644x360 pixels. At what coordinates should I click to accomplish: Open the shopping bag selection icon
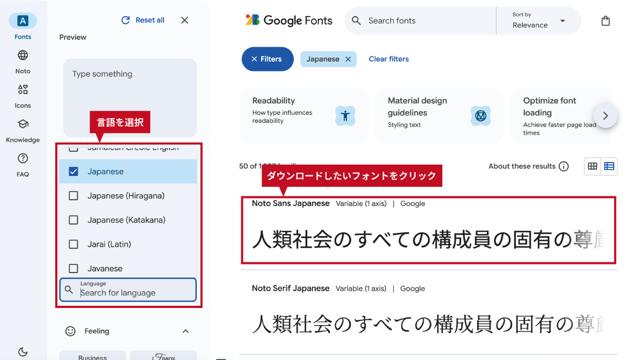605,21
